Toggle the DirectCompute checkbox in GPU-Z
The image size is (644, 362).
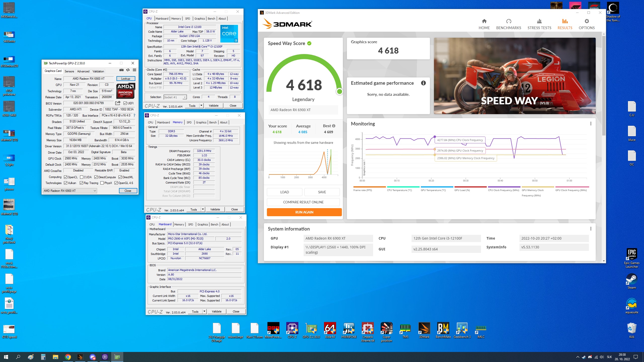(x=96, y=177)
